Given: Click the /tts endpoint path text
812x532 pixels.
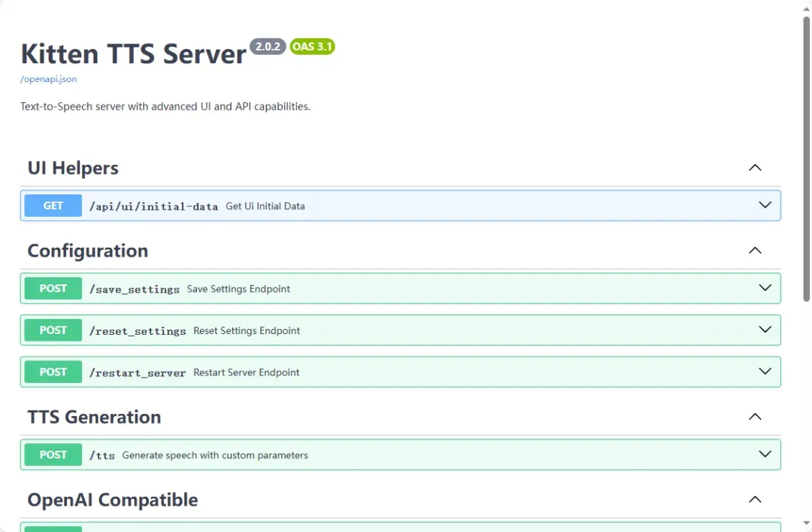Looking at the screenshot, I should [x=102, y=455].
